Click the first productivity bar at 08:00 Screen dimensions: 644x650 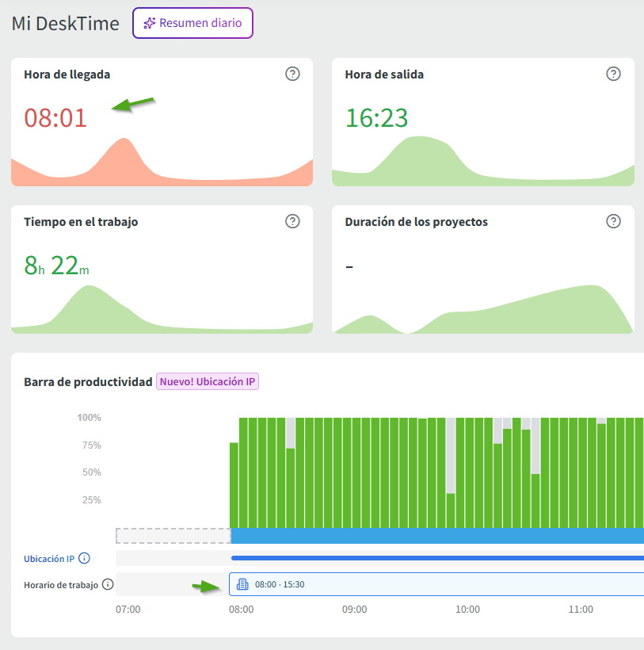(234, 485)
